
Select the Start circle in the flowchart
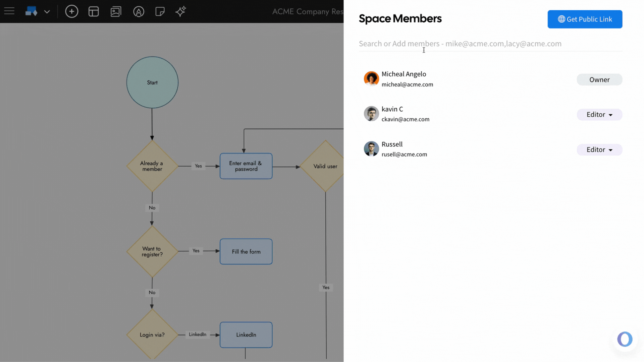click(x=152, y=82)
